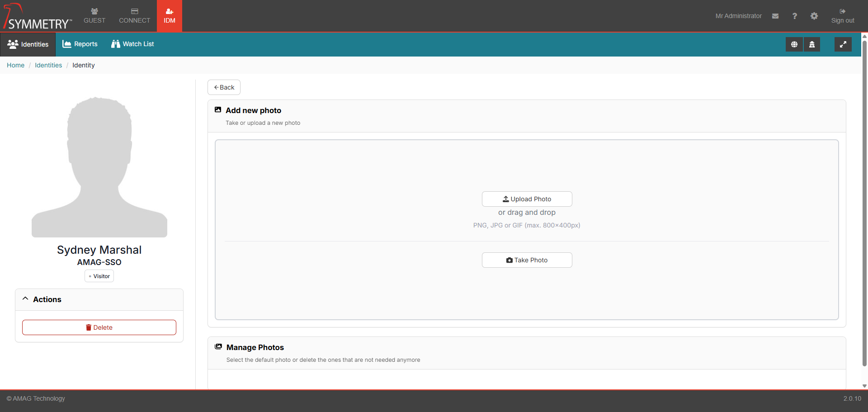Sign out using the top-right icon
868x412 pixels.
pyautogui.click(x=842, y=16)
